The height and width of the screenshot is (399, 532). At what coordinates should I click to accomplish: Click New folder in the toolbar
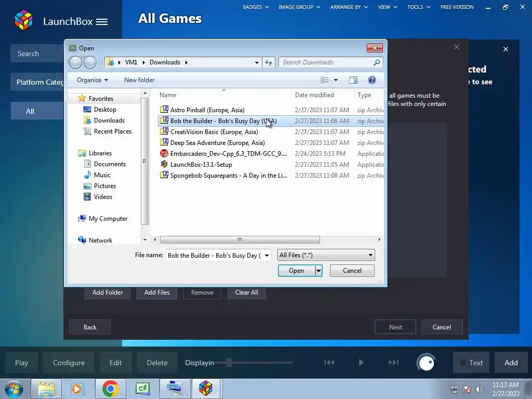coord(139,80)
